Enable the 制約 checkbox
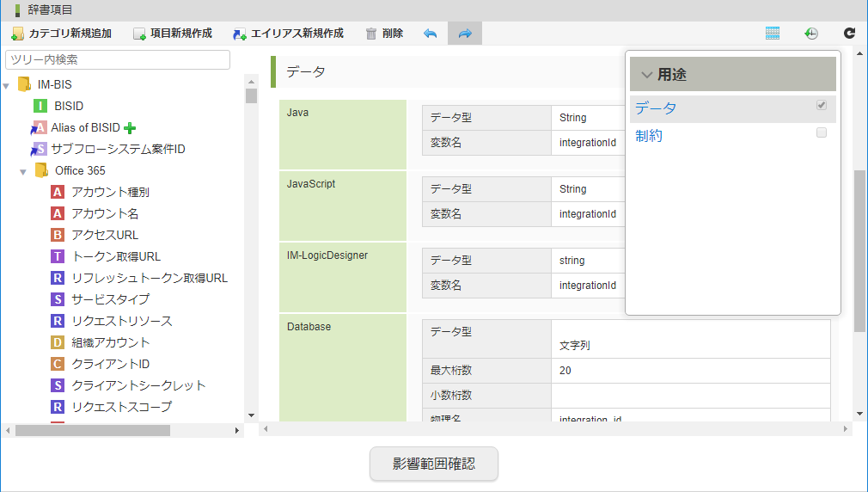This screenshot has width=868, height=492. tap(822, 132)
